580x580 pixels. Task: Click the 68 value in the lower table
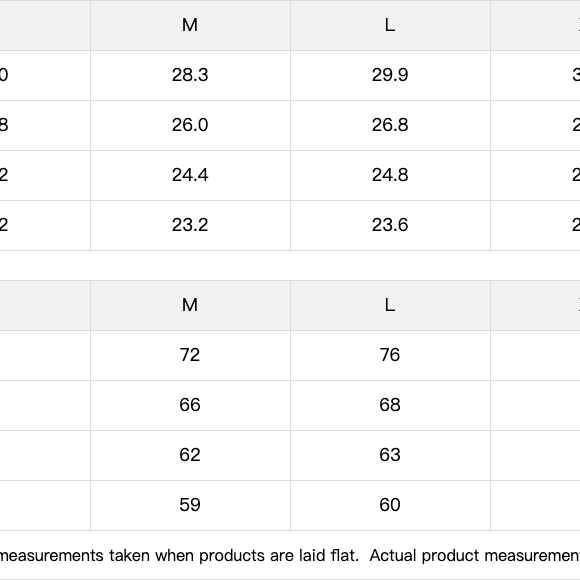pyautogui.click(x=390, y=405)
